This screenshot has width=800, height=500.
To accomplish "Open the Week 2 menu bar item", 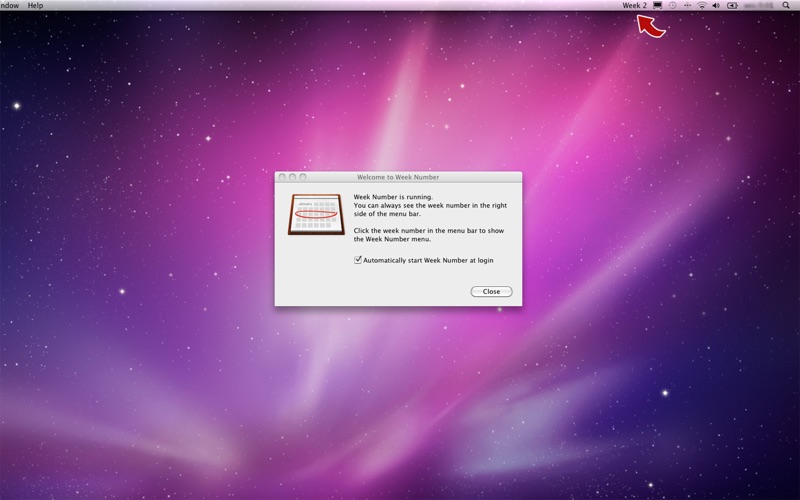I will click(634, 5).
